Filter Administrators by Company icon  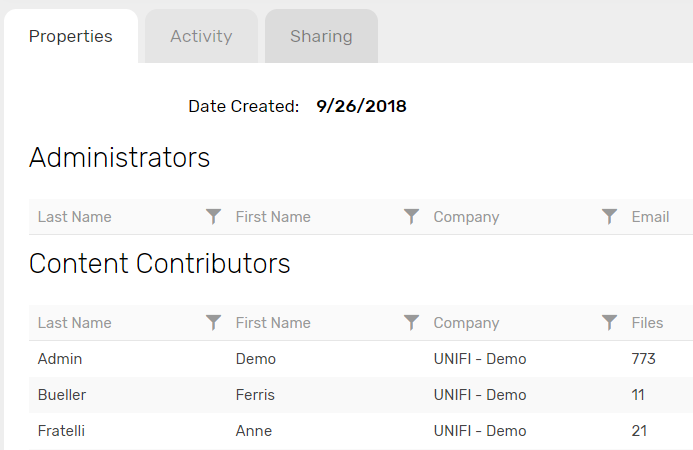(609, 216)
